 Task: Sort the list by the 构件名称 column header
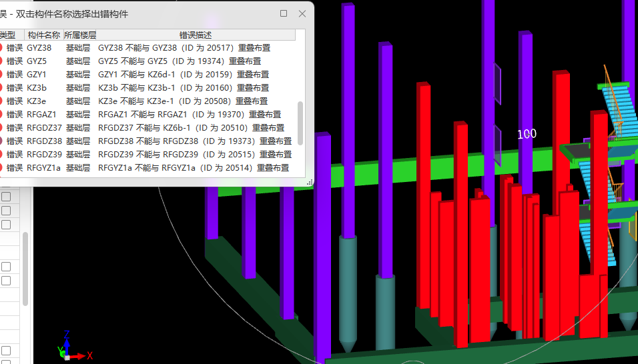[x=44, y=35]
